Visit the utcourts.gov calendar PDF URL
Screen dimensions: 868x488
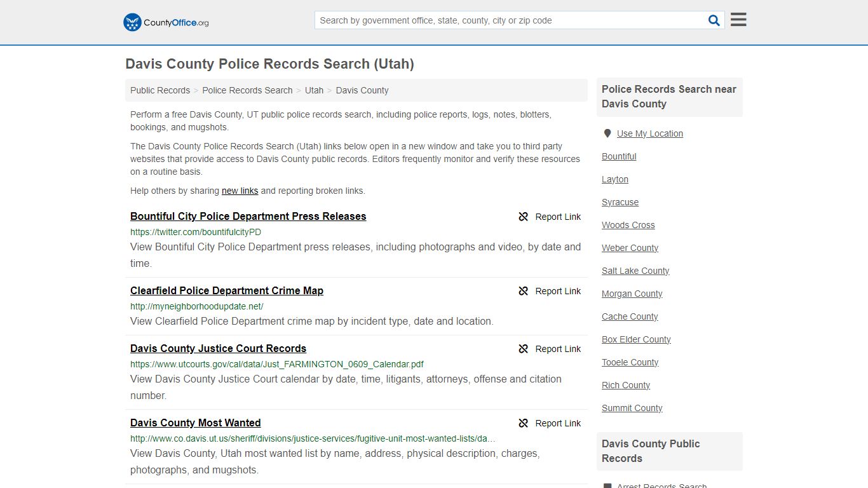(x=277, y=364)
